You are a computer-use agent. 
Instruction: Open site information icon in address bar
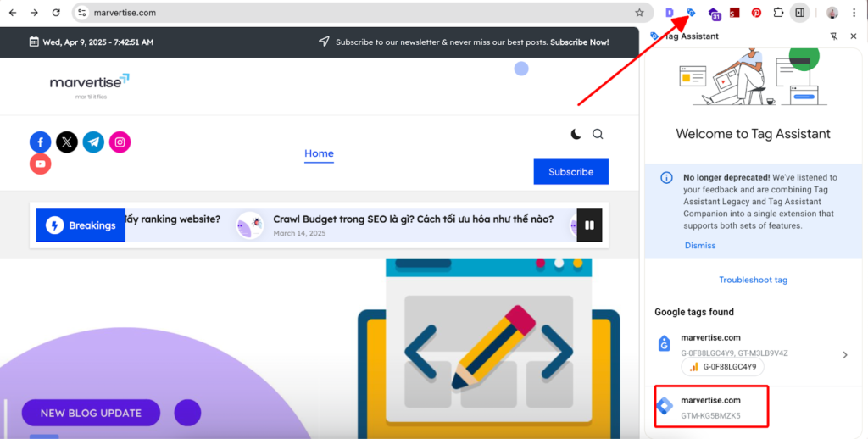82,12
